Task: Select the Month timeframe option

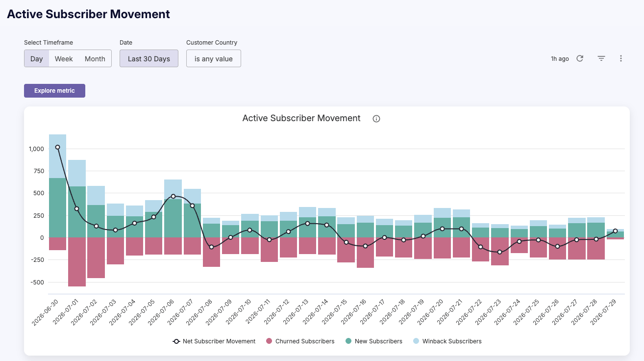Action: [x=95, y=58]
